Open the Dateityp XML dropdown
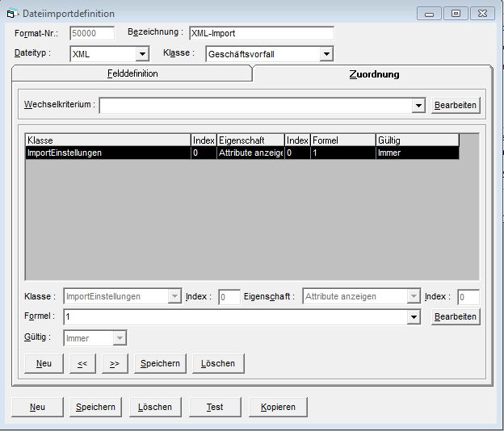504x431 pixels. (x=142, y=54)
